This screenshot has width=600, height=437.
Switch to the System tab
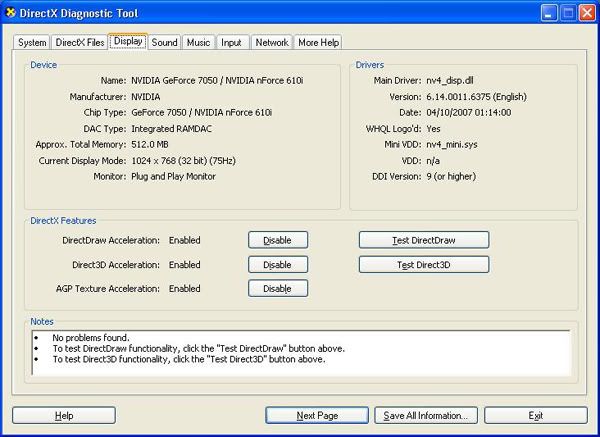pos(32,42)
